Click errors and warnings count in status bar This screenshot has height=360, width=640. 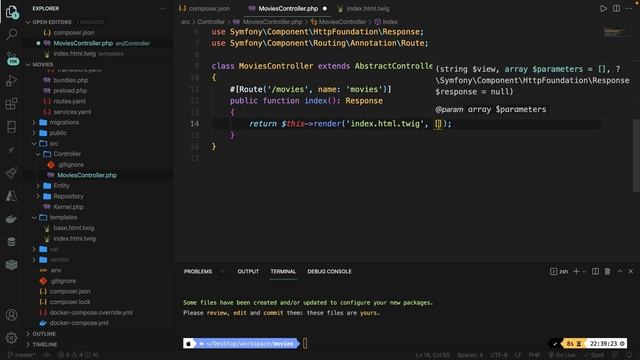click(x=79, y=355)
